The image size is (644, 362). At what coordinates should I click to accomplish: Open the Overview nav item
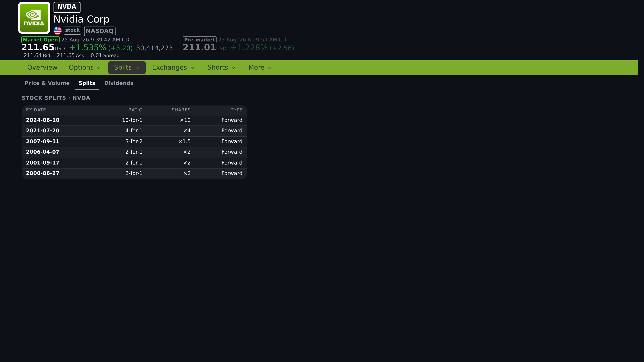pos(42,67)
